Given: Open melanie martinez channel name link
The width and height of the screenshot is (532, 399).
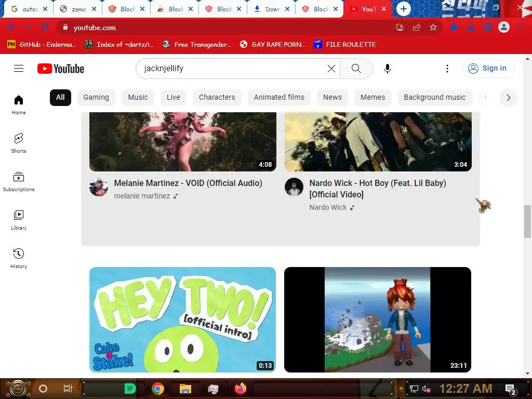Looking at the screenshot, I should click(x=142, y=196).
